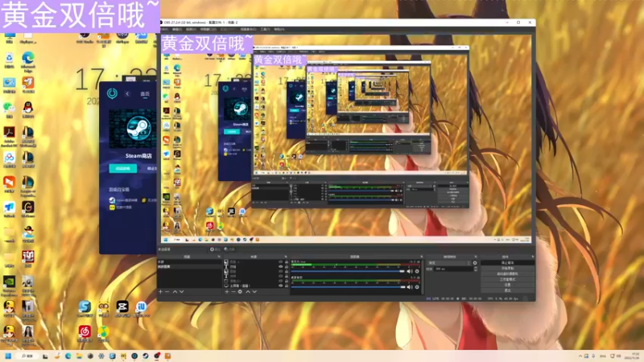The image size is (644, 362).
Task: Open File Explorer from the taskbar
Action: pyautogui.click(x=79, y=356)
